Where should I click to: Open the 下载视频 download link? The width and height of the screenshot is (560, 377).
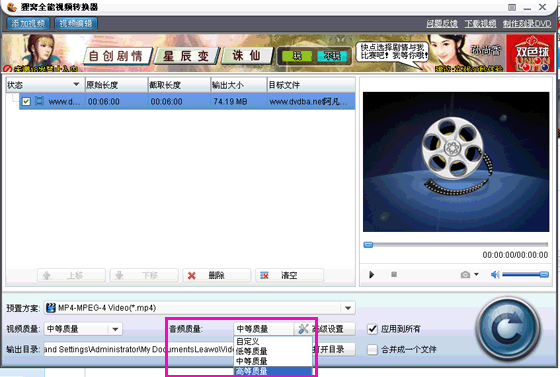click(x=480, y=24)
